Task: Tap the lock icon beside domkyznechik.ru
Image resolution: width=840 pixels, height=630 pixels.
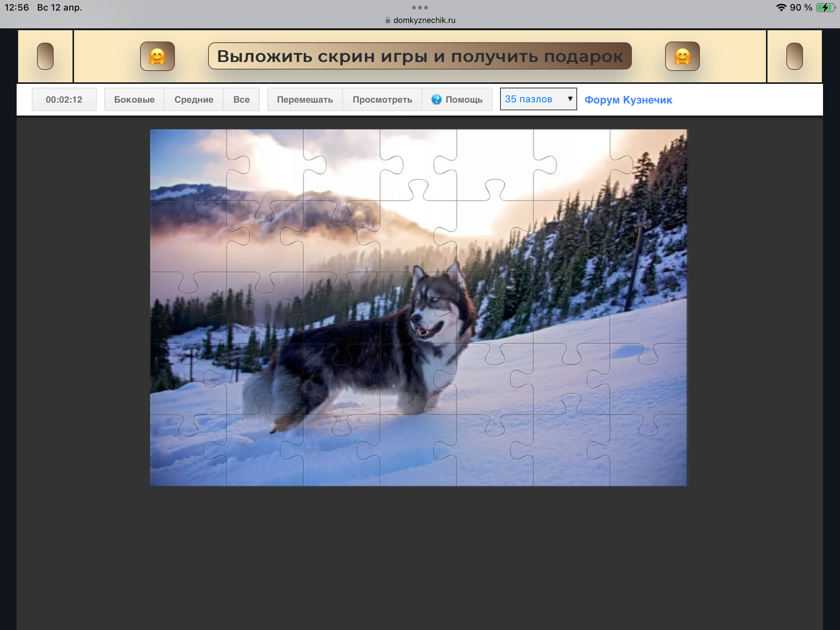Action: pyautogui.click(x=388, y=20)
